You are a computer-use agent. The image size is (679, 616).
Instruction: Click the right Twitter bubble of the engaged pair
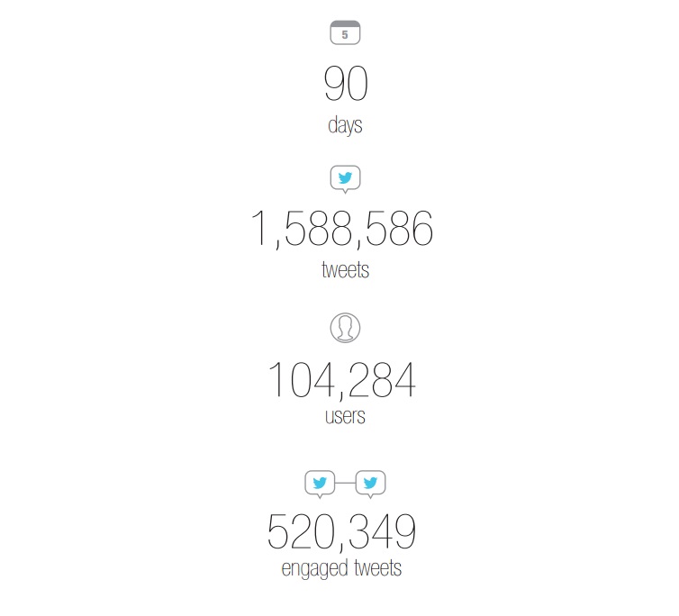(x=370, y=485)
